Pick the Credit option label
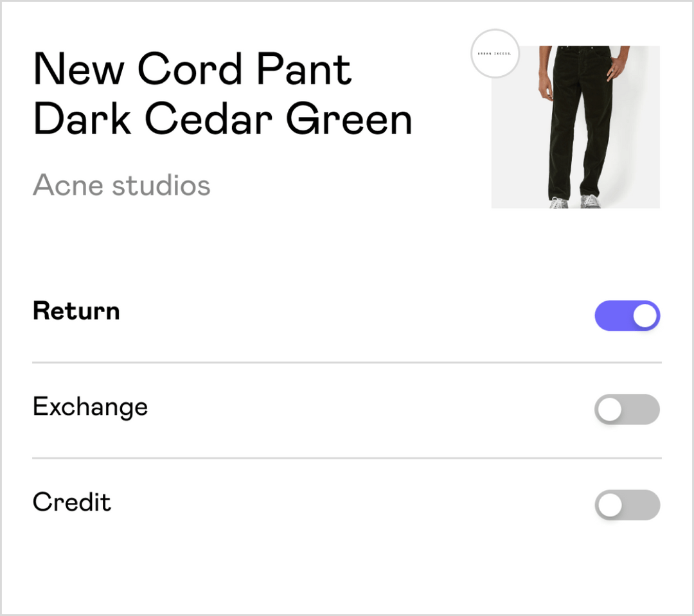The width and height of the screenshot is (694, 616). point(72,502)
